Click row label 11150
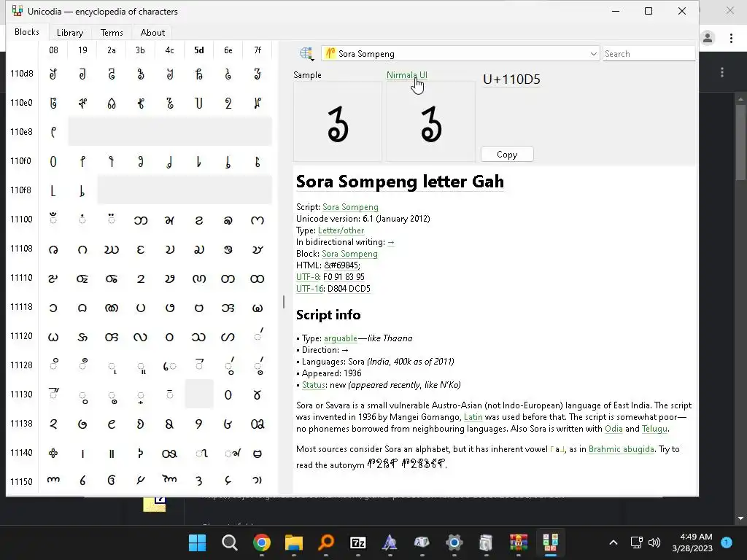Screen dimensions: 747x560 [22, 481]
